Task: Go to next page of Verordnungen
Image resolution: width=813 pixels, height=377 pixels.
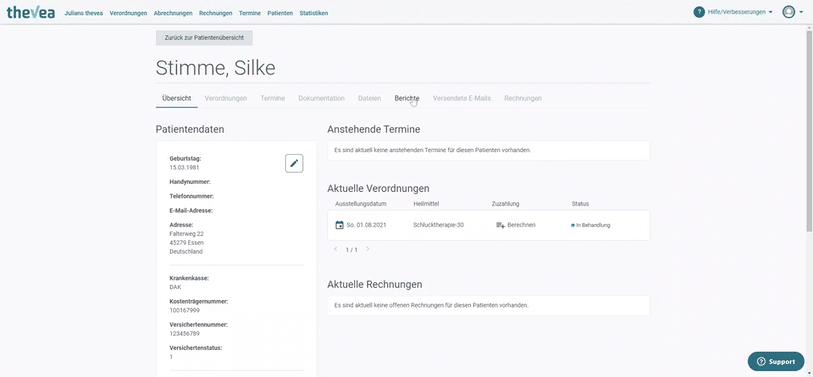Action: pos(368,249)
